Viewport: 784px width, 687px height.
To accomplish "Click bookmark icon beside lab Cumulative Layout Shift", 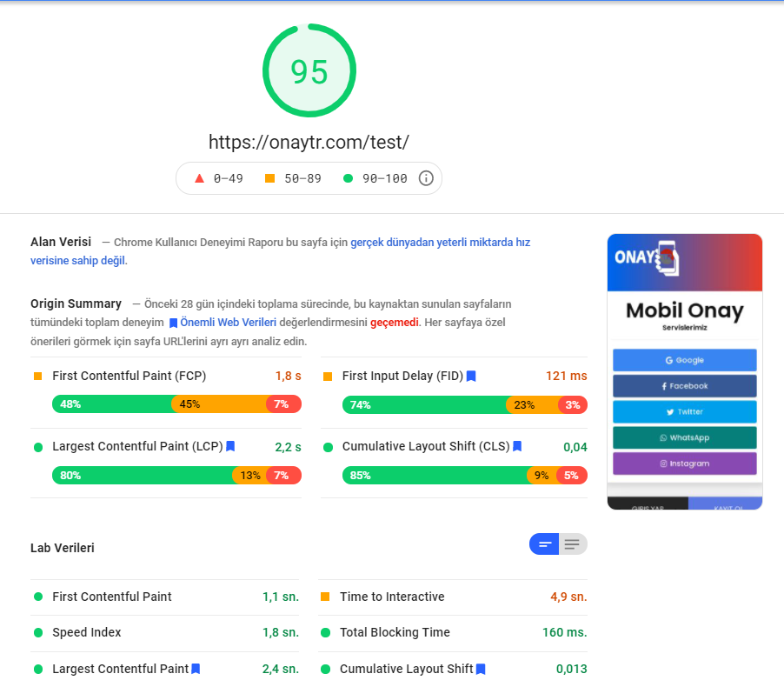I will coord(481,669).
